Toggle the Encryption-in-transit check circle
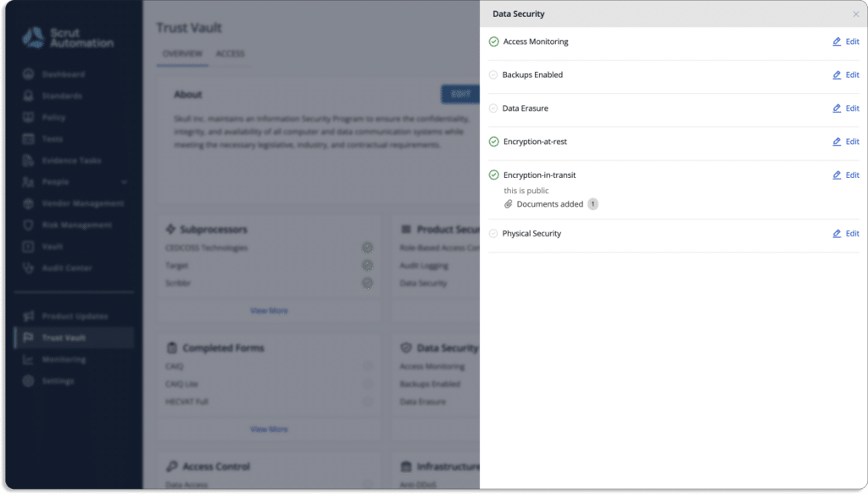Image resolution: width=868 pixels, height=494 pixels. click(494, 175)
